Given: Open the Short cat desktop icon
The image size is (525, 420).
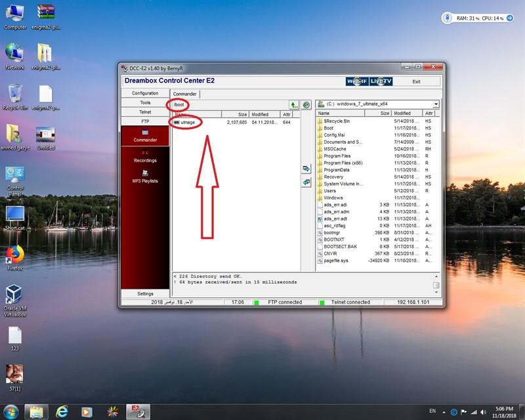Looking at the screenshot, I should (15, 218).
